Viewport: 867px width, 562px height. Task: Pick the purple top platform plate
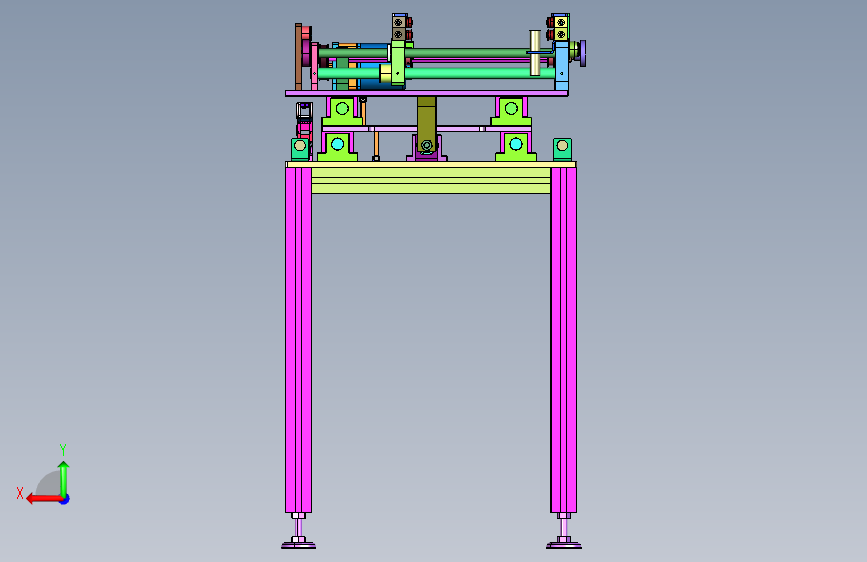point(427,93)
